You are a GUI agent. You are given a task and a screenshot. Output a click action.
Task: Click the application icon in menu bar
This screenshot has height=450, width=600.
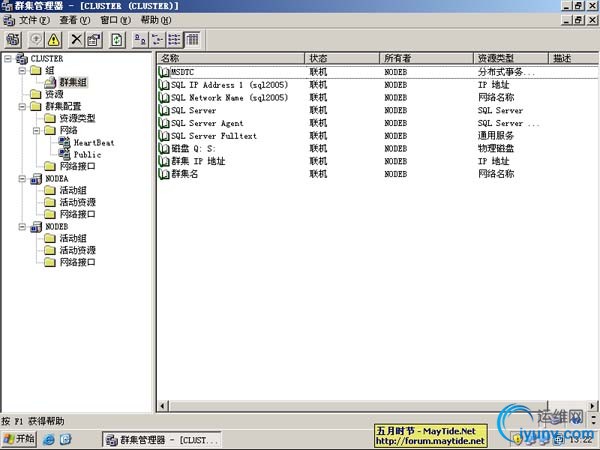point(9,20)
